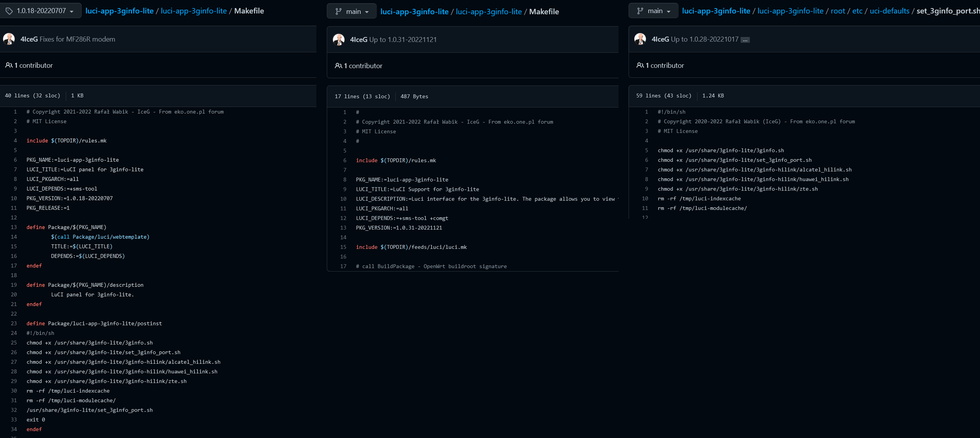Click 4IceG avatar next to MF286R commit

tap(9, 39)
